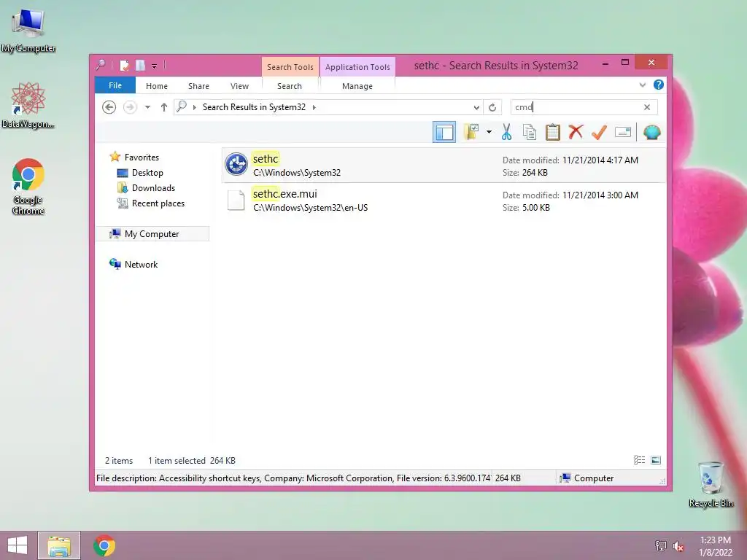Open the clock showing 1:23 PM
The image size is (747, 560).
pos(715,545)
